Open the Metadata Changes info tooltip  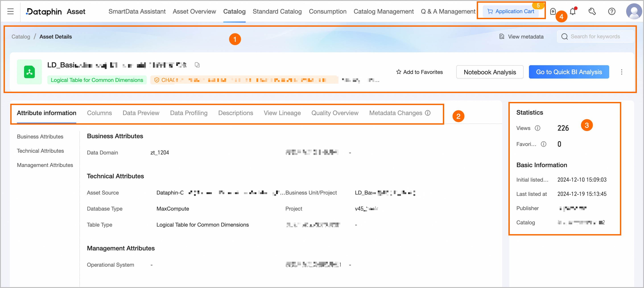(x=427, y=113)
